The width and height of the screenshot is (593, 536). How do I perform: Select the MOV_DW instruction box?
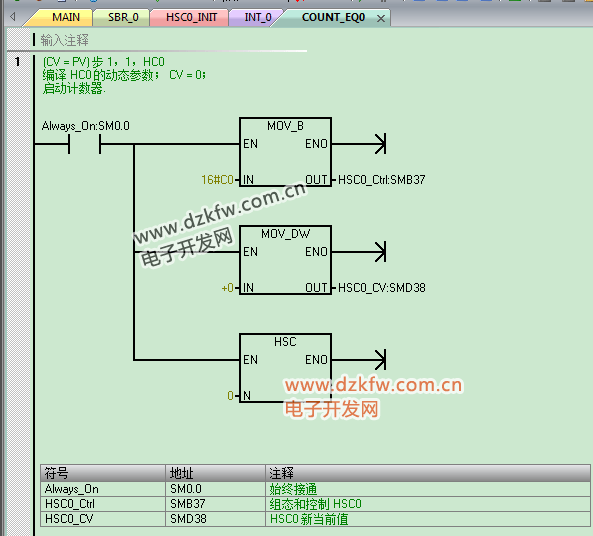click(x=286, y=260)
